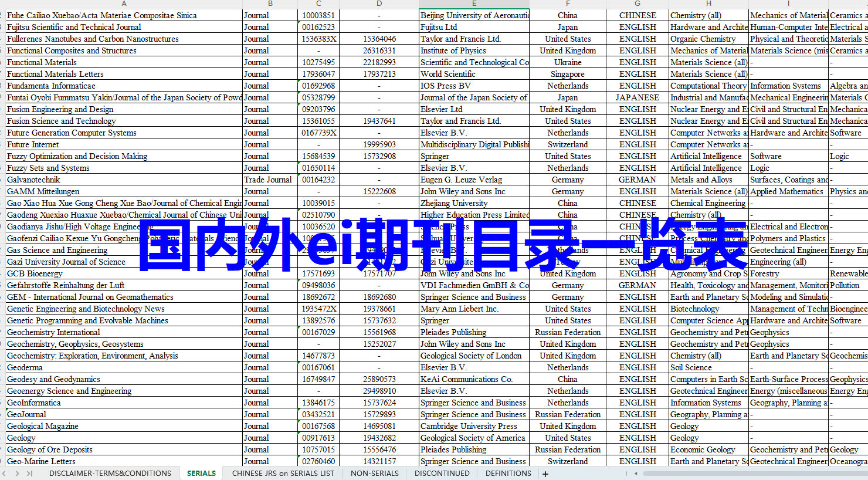
Task: Select the SERIALS sheet tab
Action: (x=201, y=474)
